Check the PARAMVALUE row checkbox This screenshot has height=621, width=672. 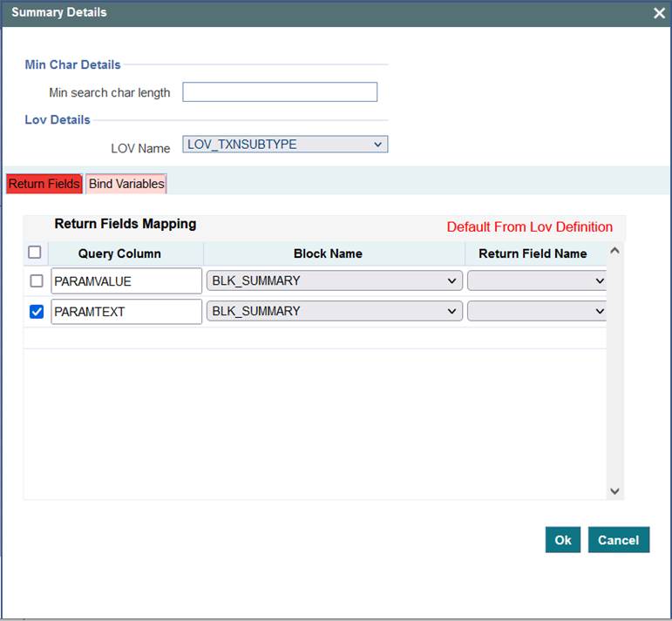pos(37,281)
